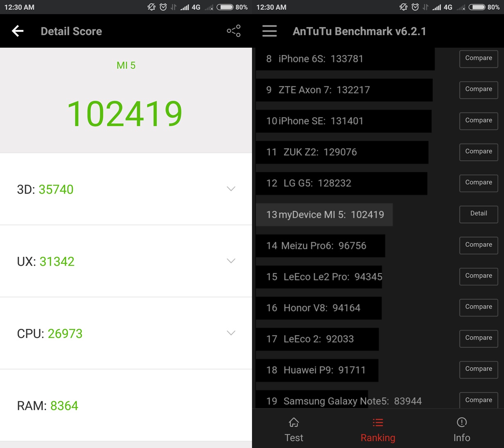Compare with ZTE Axon 7
Image resolution: width=504 pixels, height=448 pixels.
[x=479, y=89]
